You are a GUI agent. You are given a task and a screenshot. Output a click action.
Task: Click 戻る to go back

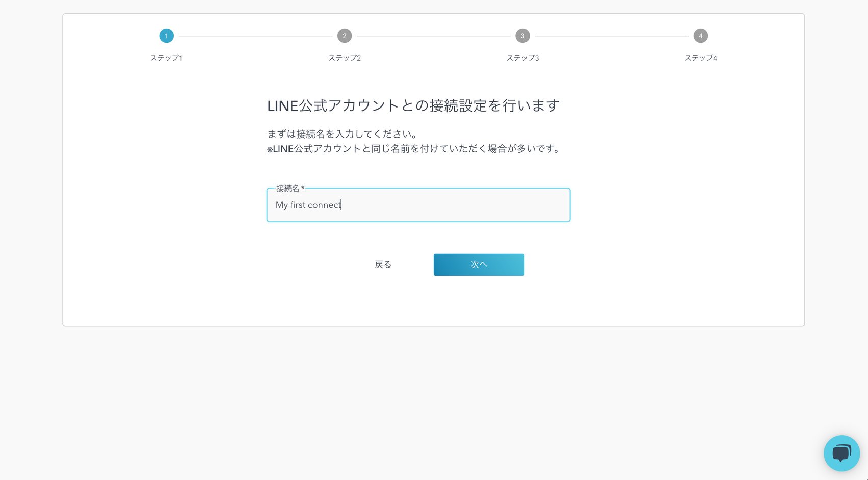point(383,264)
